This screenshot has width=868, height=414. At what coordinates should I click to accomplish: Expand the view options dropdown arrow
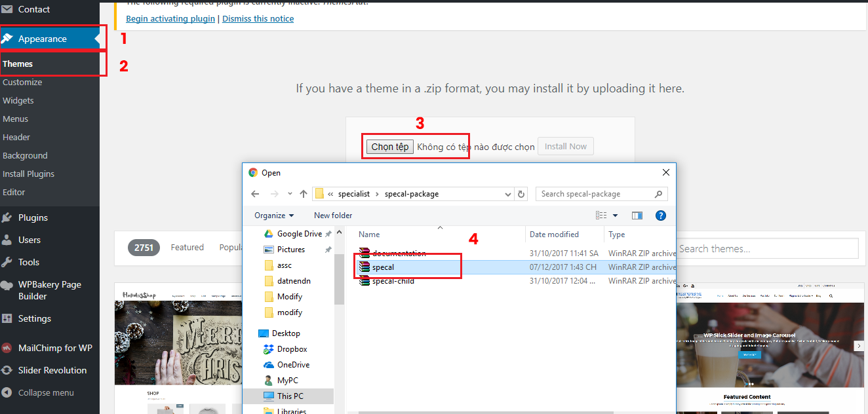[616, 216]
